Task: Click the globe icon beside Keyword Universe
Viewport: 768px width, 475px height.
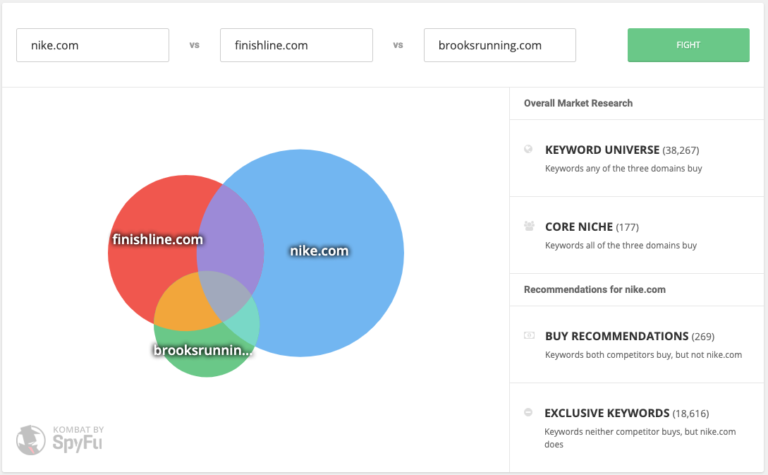Action: (528, 150)
